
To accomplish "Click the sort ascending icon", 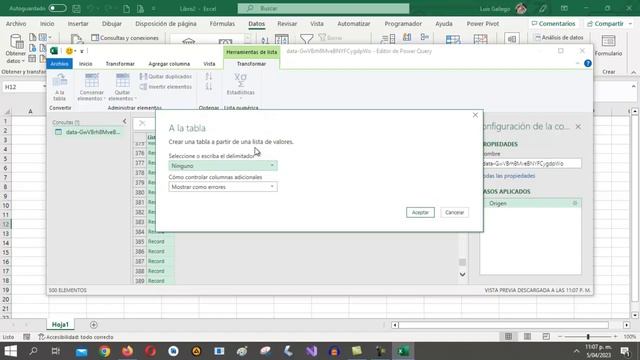I will point(209,76).
